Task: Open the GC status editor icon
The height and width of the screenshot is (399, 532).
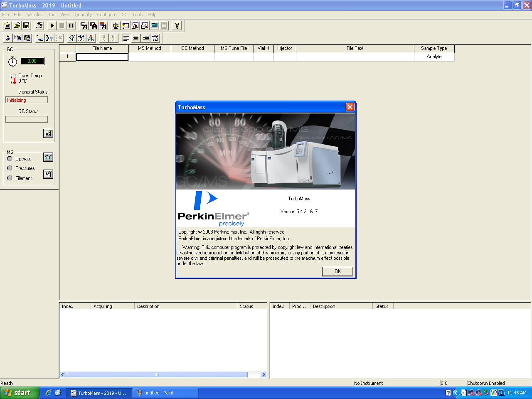Action: click(48, 133)
